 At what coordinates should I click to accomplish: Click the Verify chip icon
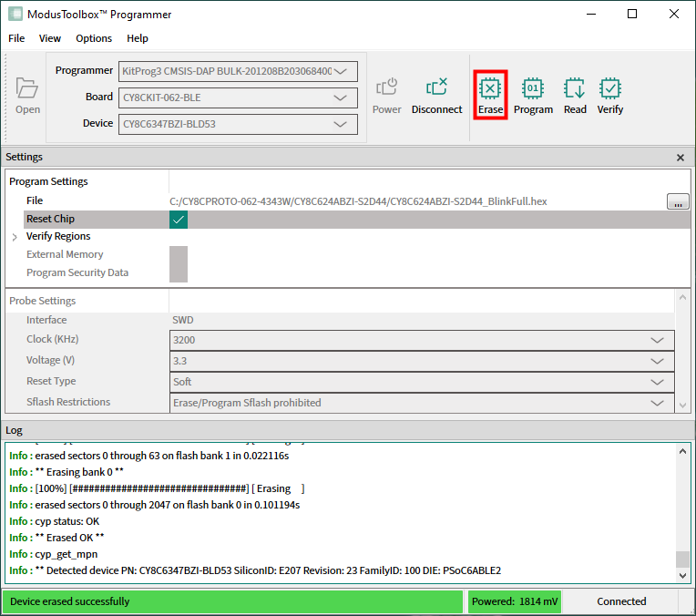610,88
